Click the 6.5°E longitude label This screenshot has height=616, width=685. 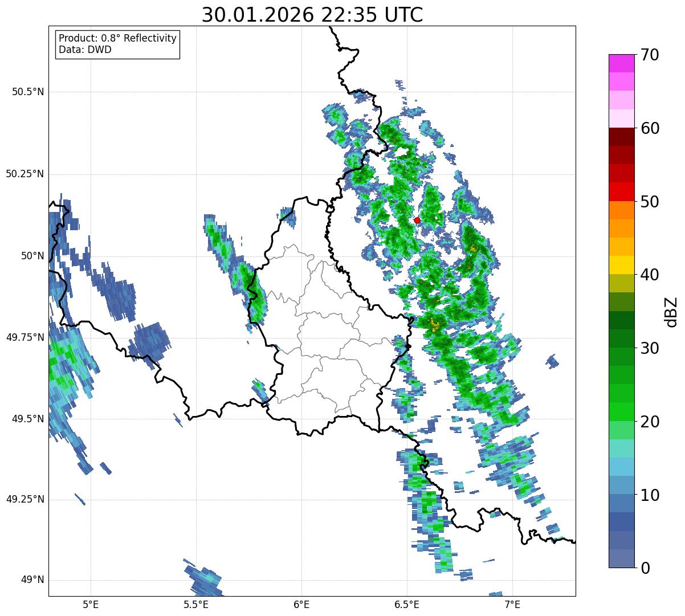tap(407, 605)
